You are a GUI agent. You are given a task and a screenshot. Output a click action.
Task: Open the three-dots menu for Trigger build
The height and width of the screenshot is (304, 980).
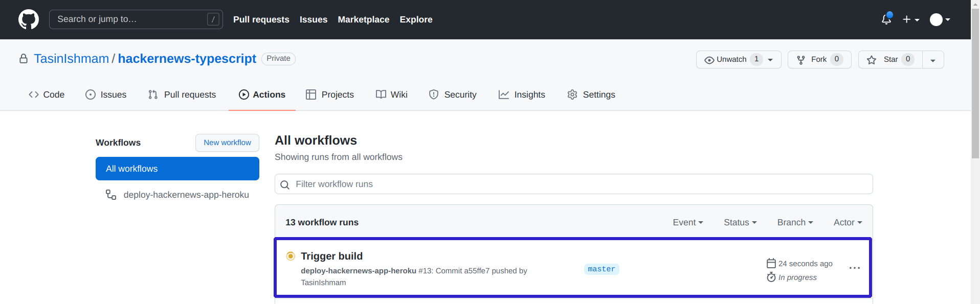[x=855, y=268]
